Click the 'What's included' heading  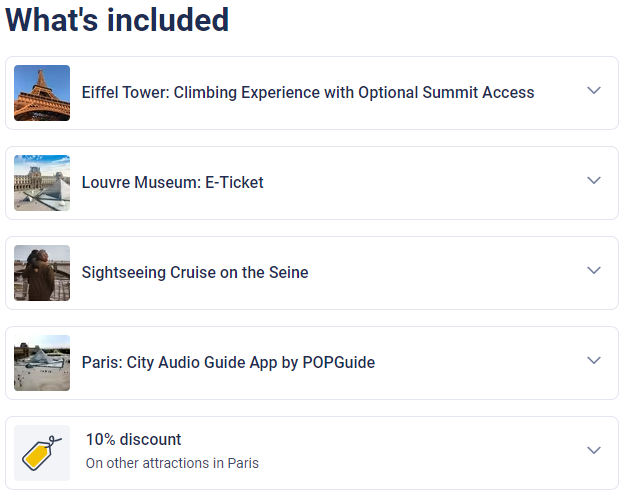click(x=117, y=19)
